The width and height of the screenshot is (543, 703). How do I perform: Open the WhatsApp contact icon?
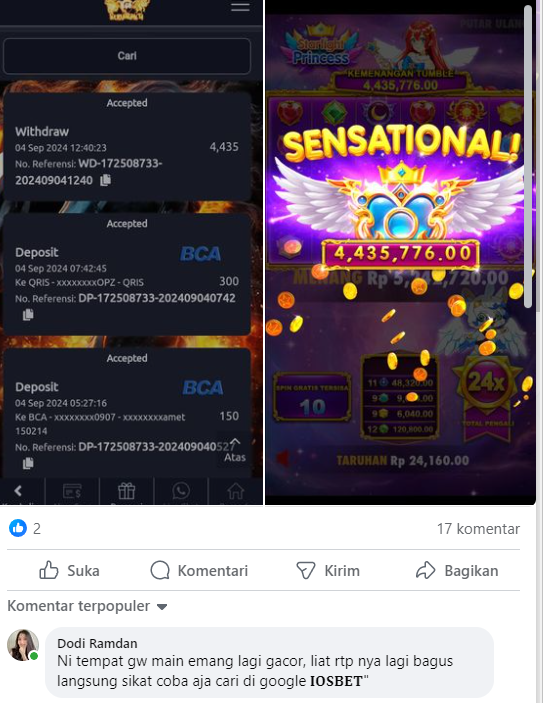tap(181, 491)
